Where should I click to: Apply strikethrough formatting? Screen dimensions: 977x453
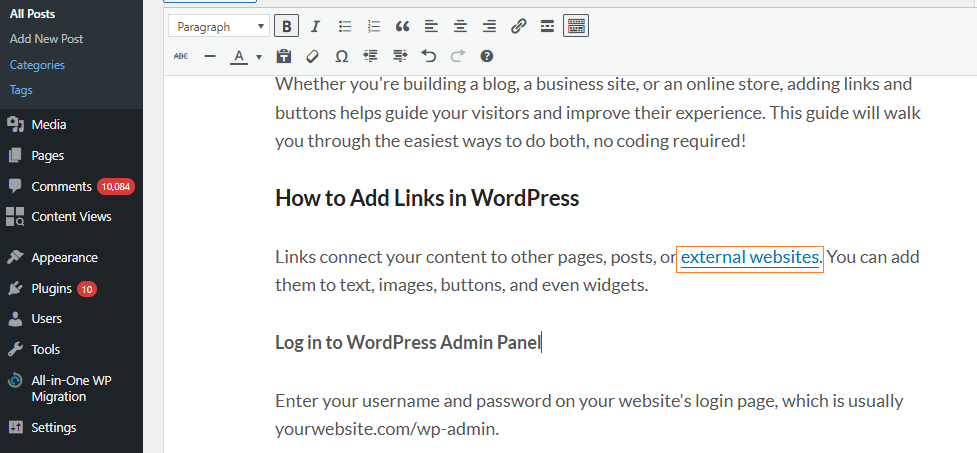click(181, 56)
